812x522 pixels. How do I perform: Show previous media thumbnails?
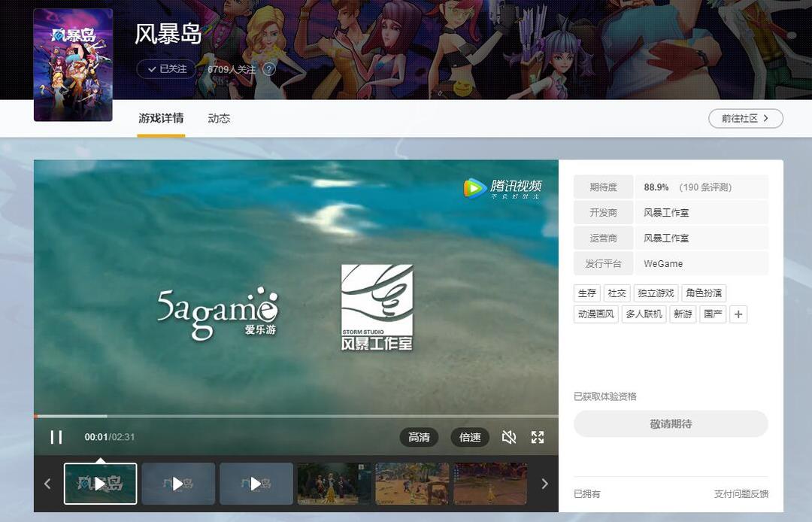(x=47, y=484)
